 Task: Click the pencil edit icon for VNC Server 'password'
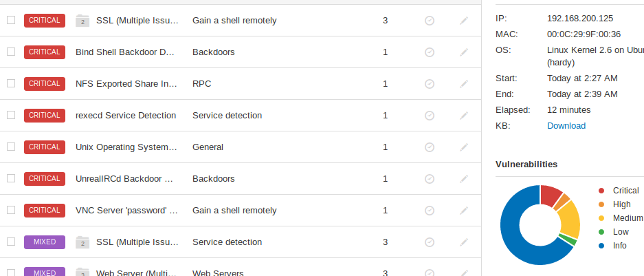point(464,211)
